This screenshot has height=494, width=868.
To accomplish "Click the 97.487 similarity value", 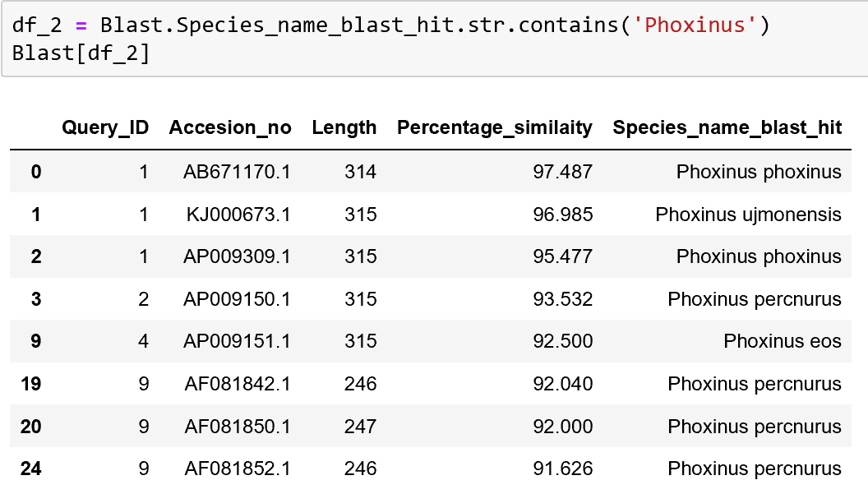I will 562,172.
